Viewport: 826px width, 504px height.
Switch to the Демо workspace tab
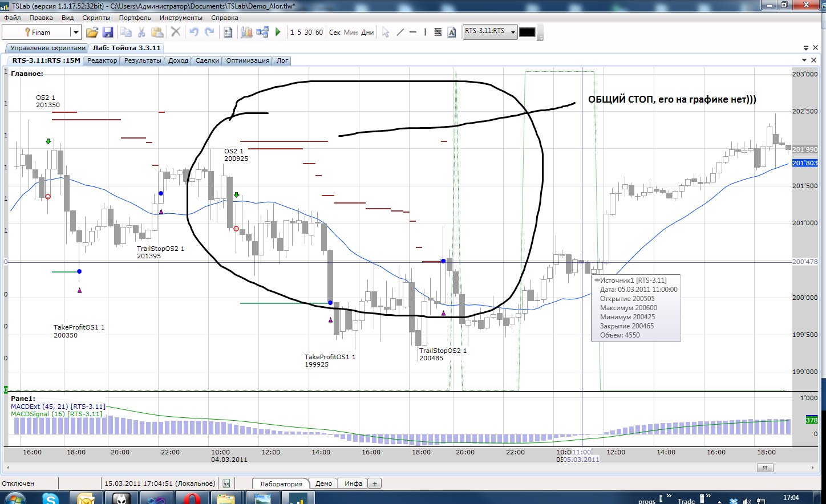pyautogui.click(x=323, y=483)
